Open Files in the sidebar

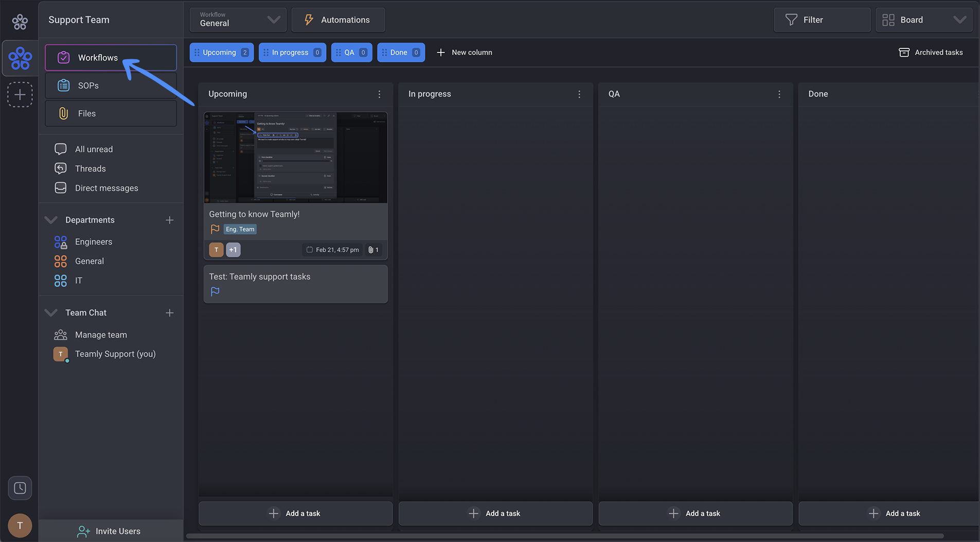coord(111,113)
